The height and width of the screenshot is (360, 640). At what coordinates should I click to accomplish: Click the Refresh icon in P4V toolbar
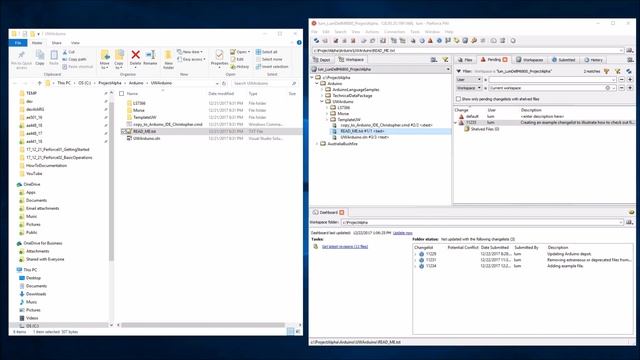(316, 40)
